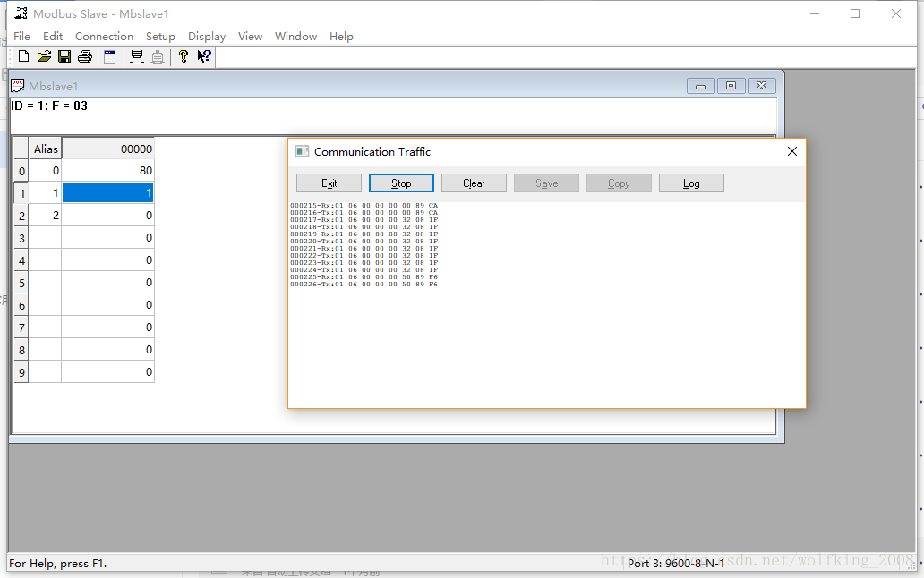This screenshot has width=924, height=578.
Task: Open the Edit menu
Action: [53, 37]
